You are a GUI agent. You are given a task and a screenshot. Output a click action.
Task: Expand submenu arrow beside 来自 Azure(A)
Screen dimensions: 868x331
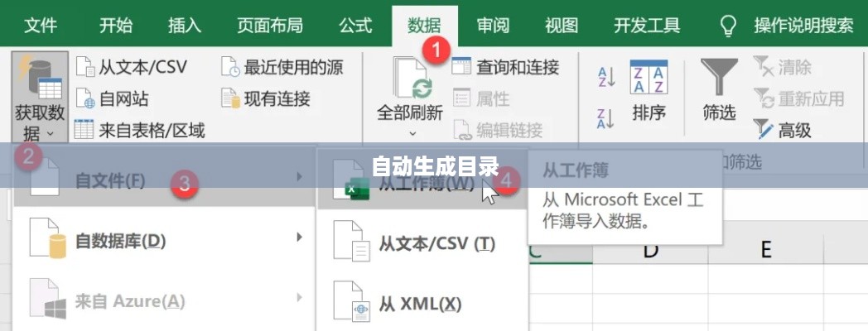pos(300,298)
